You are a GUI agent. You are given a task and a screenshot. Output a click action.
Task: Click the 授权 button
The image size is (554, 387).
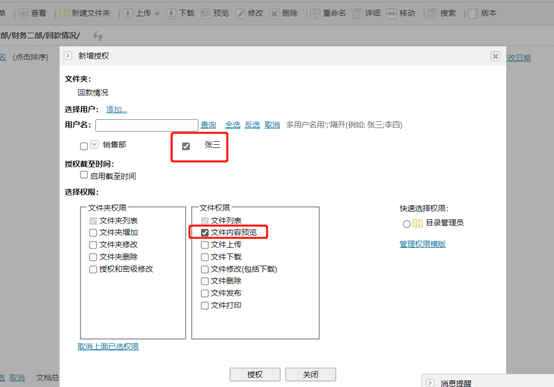pyautogui.click(x=255, y=375)
